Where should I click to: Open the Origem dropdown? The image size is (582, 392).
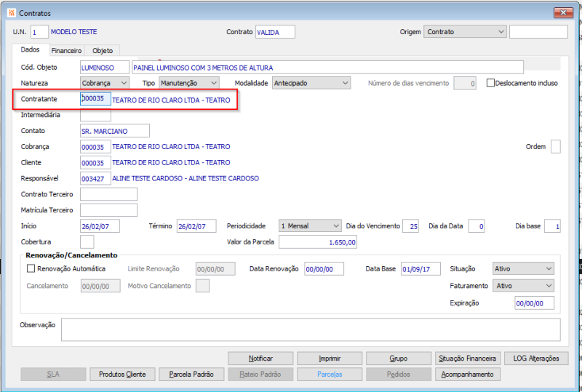tap(465, 31)
